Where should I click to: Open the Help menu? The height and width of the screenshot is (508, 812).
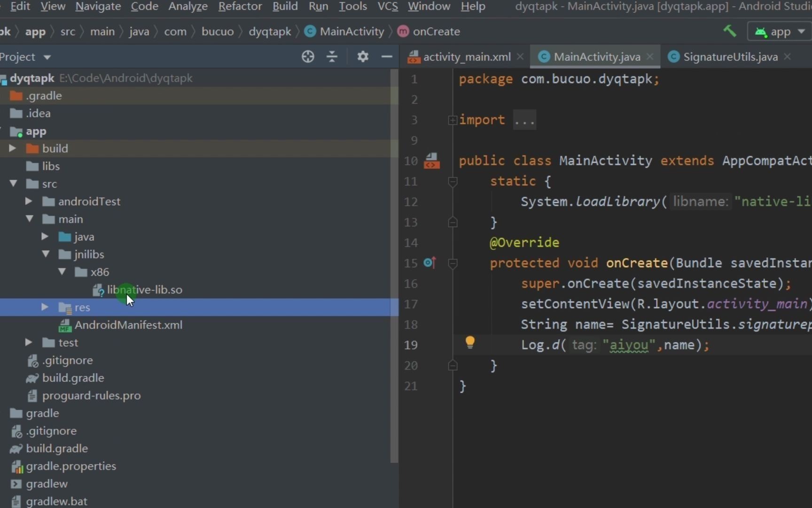tap(473, 6)
